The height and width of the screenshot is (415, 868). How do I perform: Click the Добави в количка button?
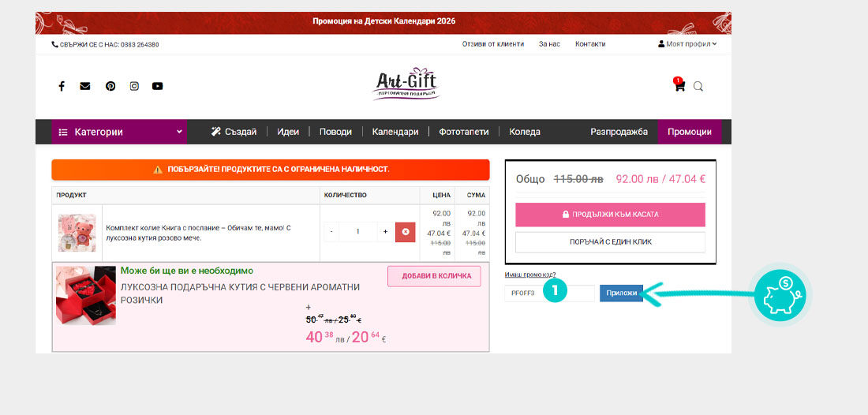(434, 275)
